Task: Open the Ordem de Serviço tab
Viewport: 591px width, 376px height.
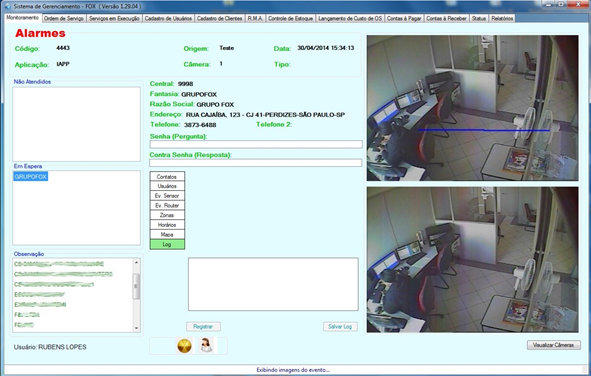Action: pos(64,18)
